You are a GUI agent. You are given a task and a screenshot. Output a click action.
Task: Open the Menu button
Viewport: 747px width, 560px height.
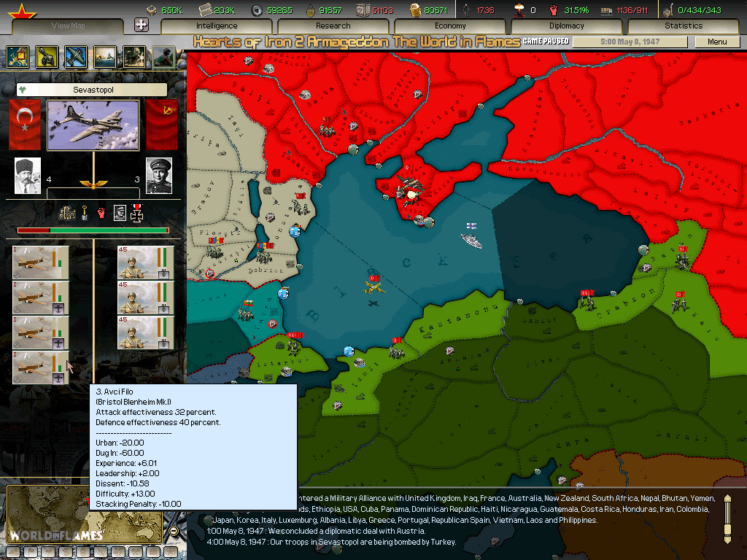pos(717,42)
